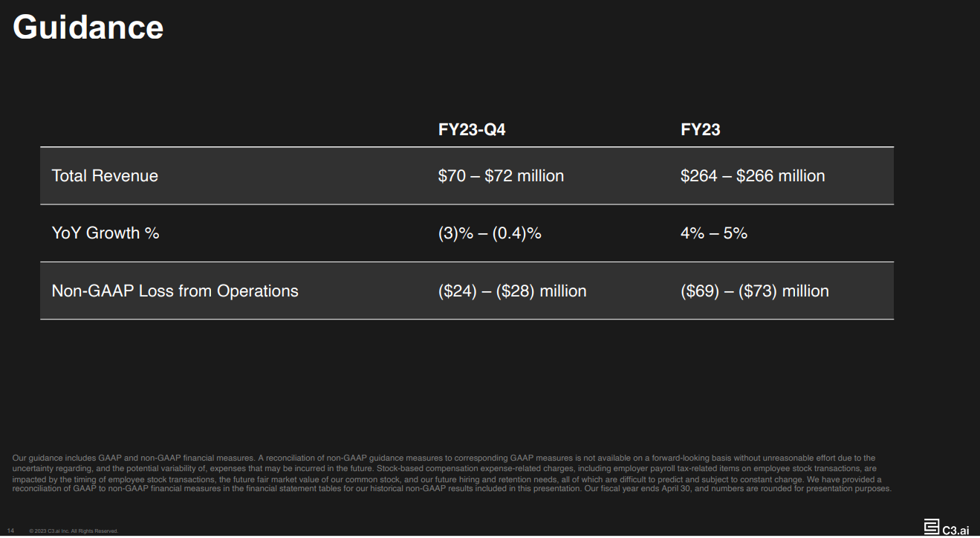This screenshot has width=980, height=538.
Task: Select the $264 – $266 million value
Action: pyautogui.click(x=753, y=176)
